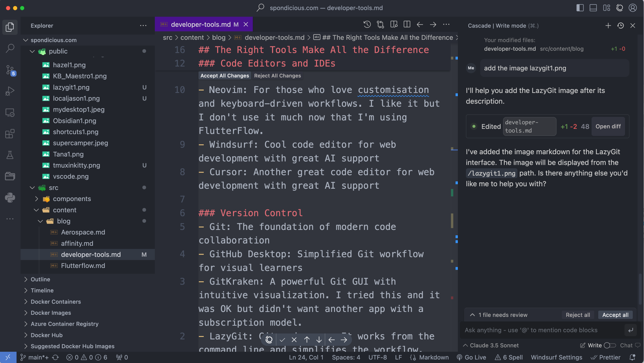This screenshot has height=363, width=644.
Task: Collapse the blog folder
Action: click(40, 221)
